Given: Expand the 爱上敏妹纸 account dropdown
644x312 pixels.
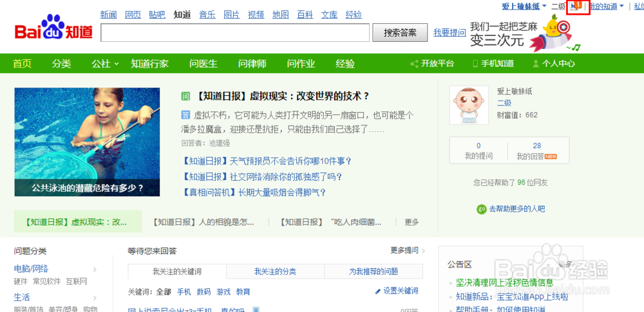Looking at the screenshot, I should [544, 6].
